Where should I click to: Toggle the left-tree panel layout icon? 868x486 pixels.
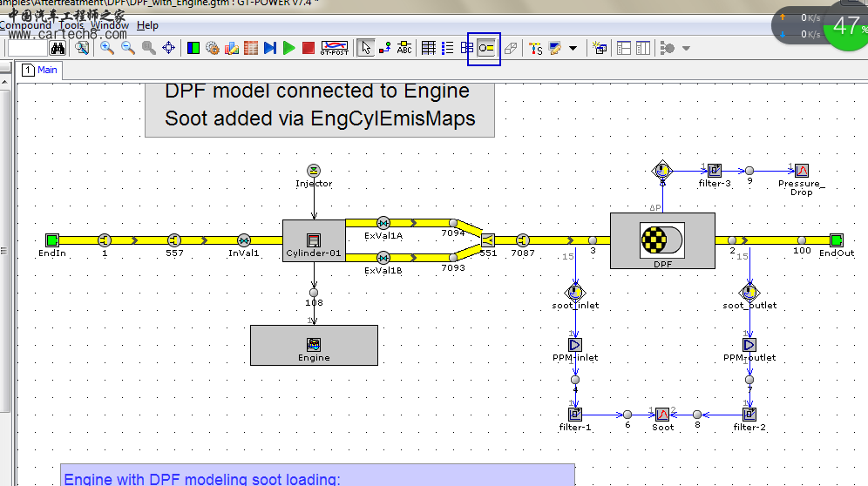pos(624,48)
